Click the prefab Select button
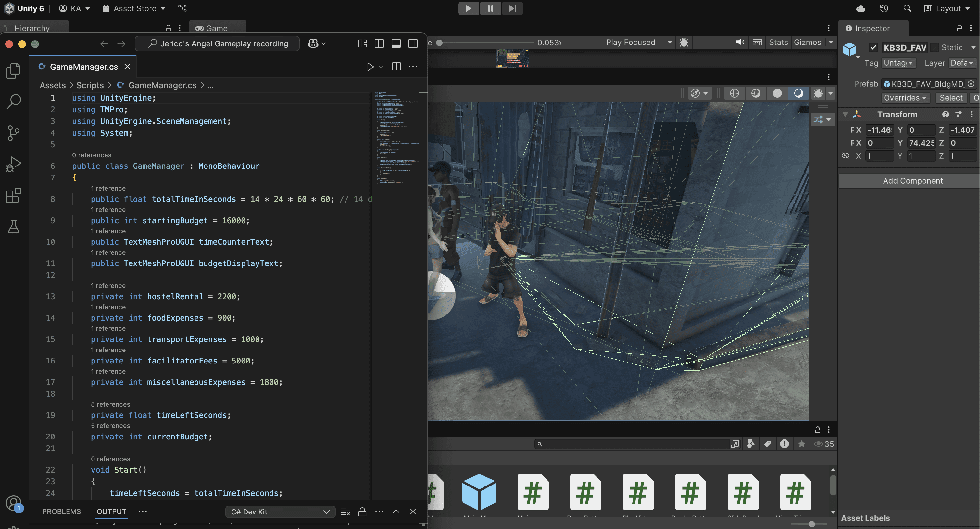Image resolution: width=980 pixels, height=529 pixels. point(951,98)
